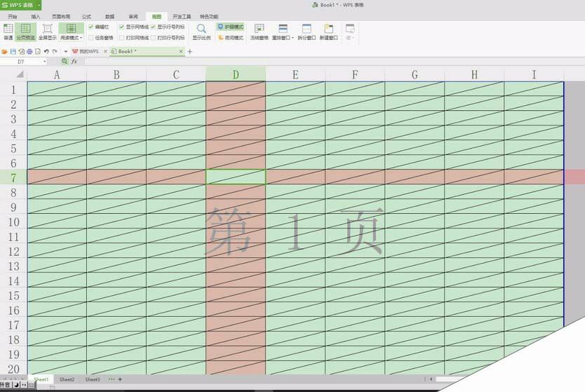Switch to Sheet1 tab
Viewport: 585px width, 392px height.
[41, 379]
